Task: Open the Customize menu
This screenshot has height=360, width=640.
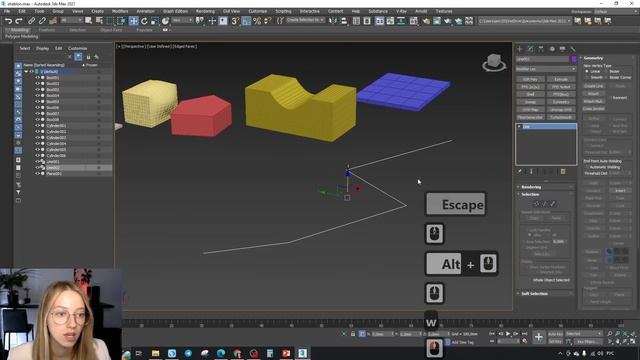Action: [258, 11]
